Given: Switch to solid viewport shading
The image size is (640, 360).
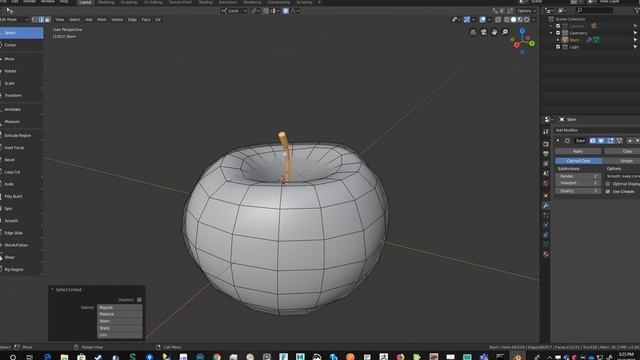Looking at the screenshot, I should click(x=513, y=20).
